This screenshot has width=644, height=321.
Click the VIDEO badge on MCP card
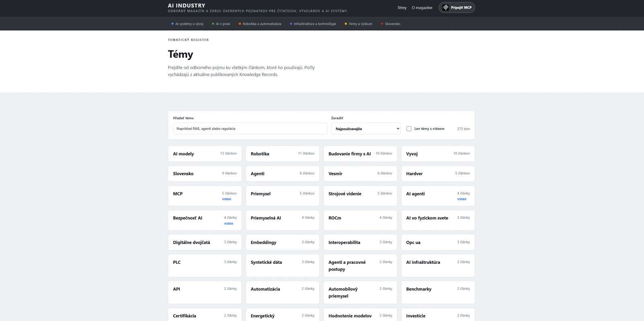[x=227, y=199]
